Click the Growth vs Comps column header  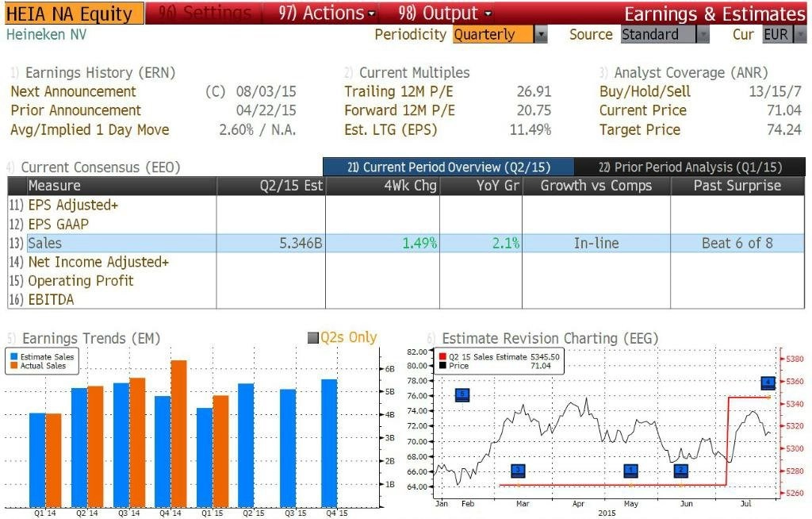click(x=596, y=186)
